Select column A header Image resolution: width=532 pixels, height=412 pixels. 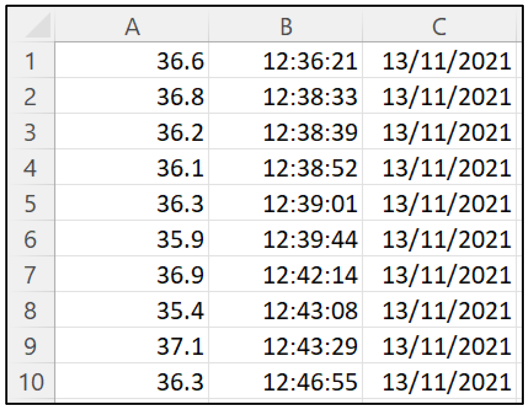(x=132, y=27)
